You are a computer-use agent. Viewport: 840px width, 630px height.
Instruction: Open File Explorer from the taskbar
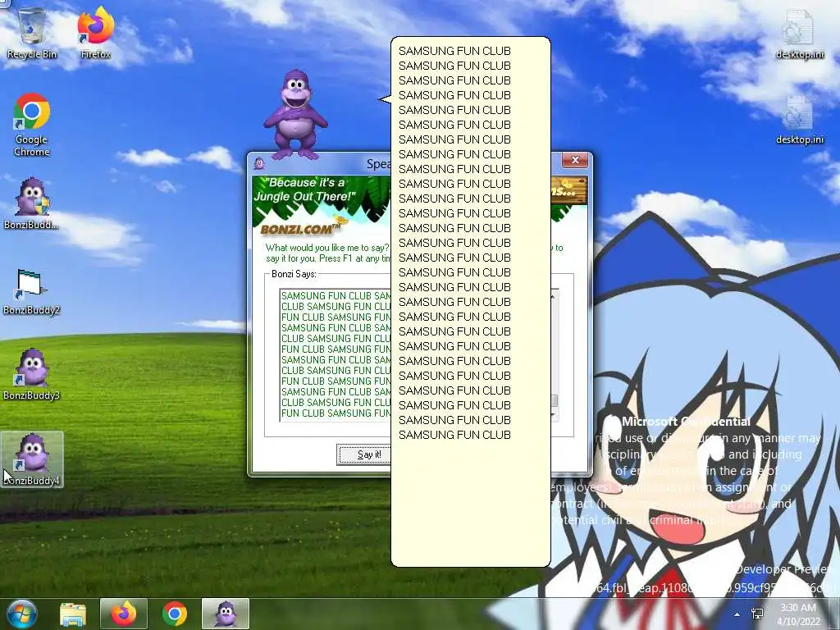pyautogui.click(x=73, y=614)
